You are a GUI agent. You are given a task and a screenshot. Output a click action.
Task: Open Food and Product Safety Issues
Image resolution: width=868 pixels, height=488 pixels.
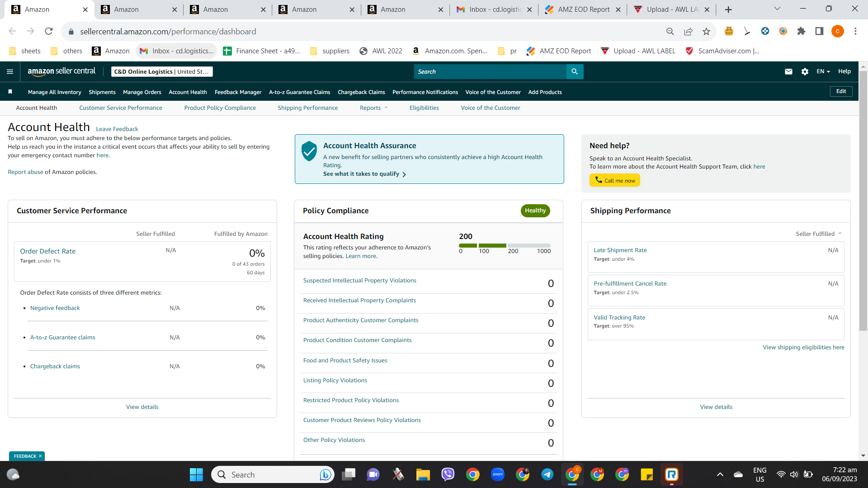click(345, 360)
